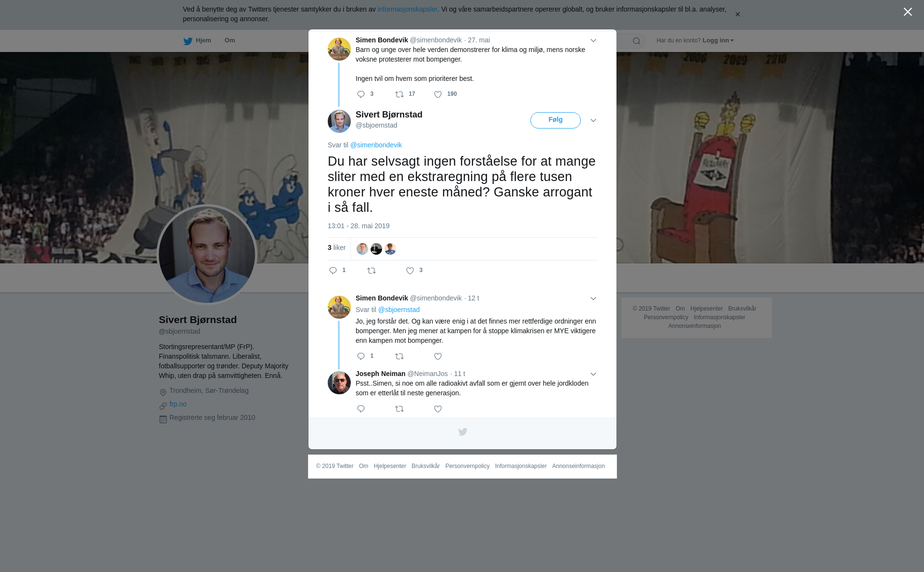Viewport: 924px width, 572px height.
Task: Like Joseph Neiman's tweet
Action: point(438,409)
